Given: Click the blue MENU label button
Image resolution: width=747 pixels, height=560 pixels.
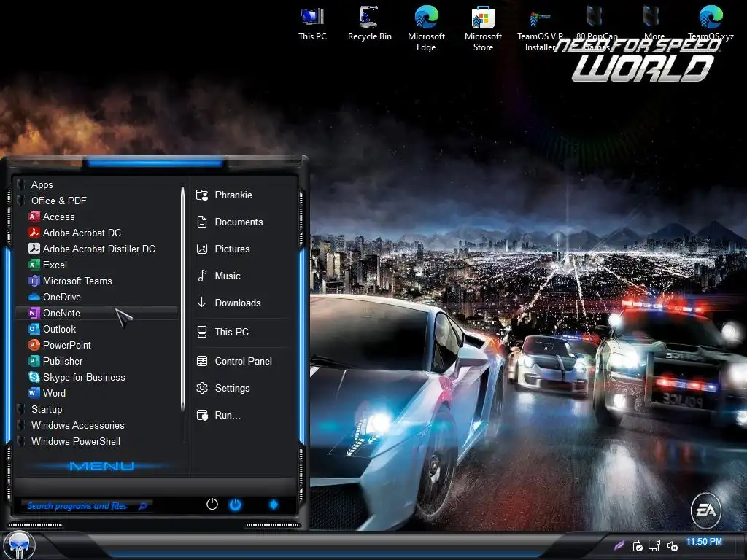Looking at the screenshot, I should point(101,466).
